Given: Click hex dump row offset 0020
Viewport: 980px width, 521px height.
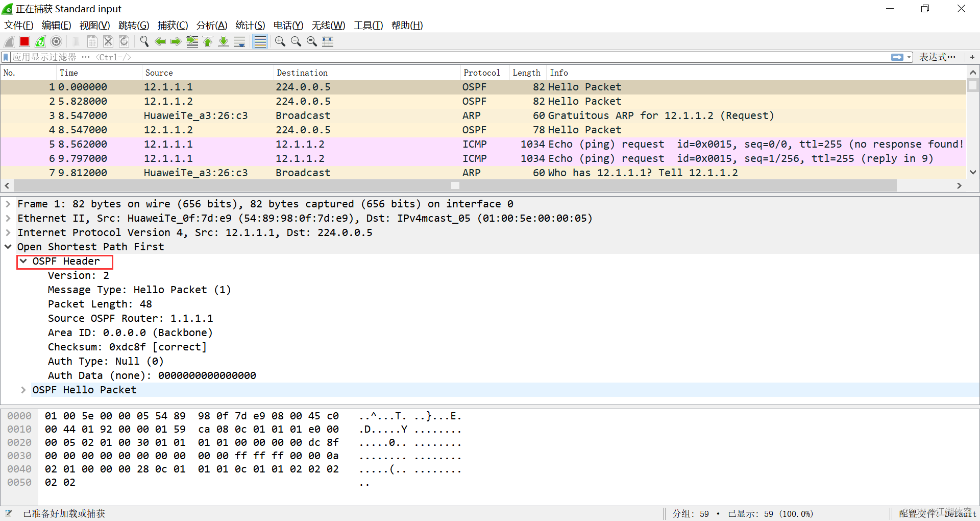Looking at the screenshot, I should coord(19,442).
